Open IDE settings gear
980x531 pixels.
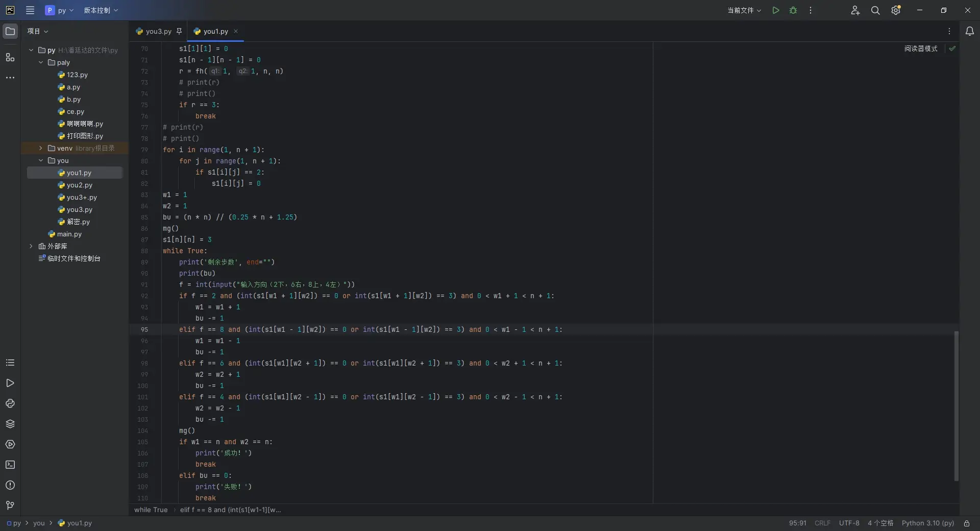coord(896,10)
